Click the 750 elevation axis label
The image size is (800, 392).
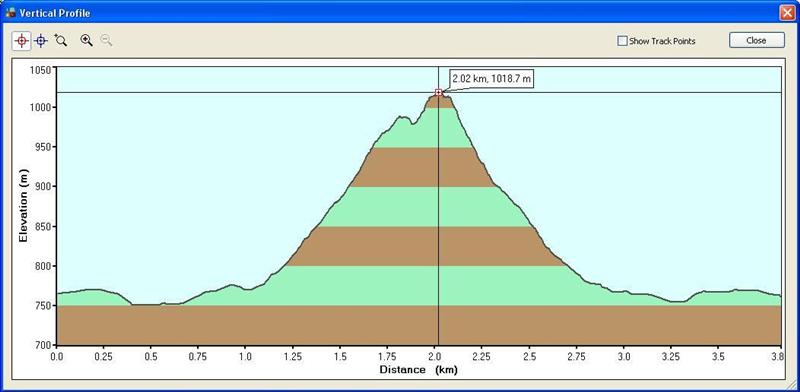pos(44,306)
